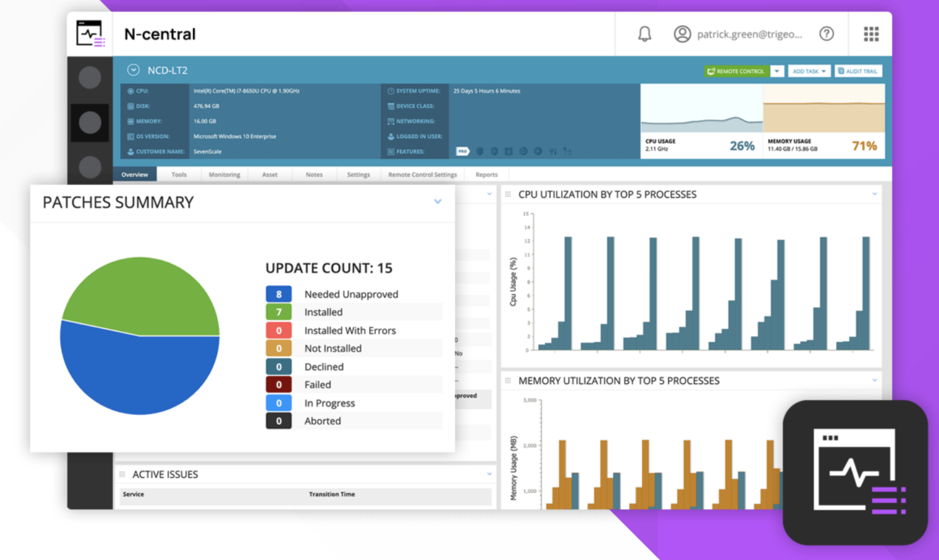Grab the Memory Utilization panel drag handle
This screenshot has width=939, height=560.
(x=508, y=381)
